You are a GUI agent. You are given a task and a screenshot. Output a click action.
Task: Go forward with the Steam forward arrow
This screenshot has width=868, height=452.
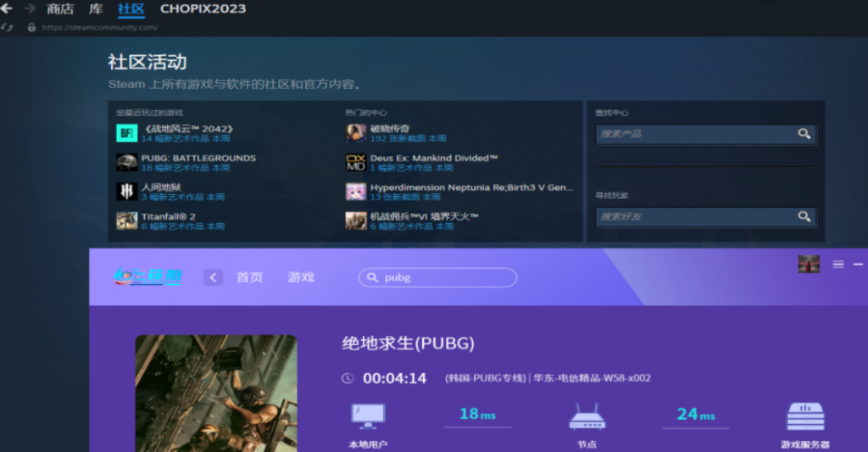pos(30,8)
